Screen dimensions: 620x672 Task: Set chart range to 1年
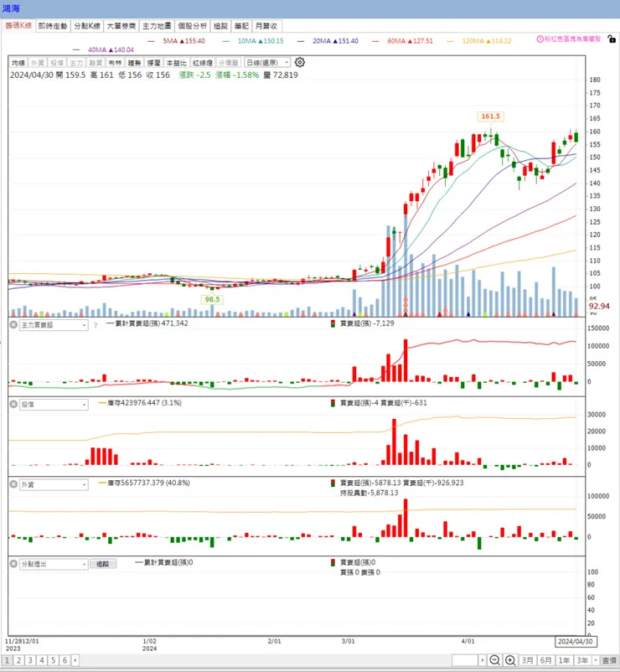(565, 660)
